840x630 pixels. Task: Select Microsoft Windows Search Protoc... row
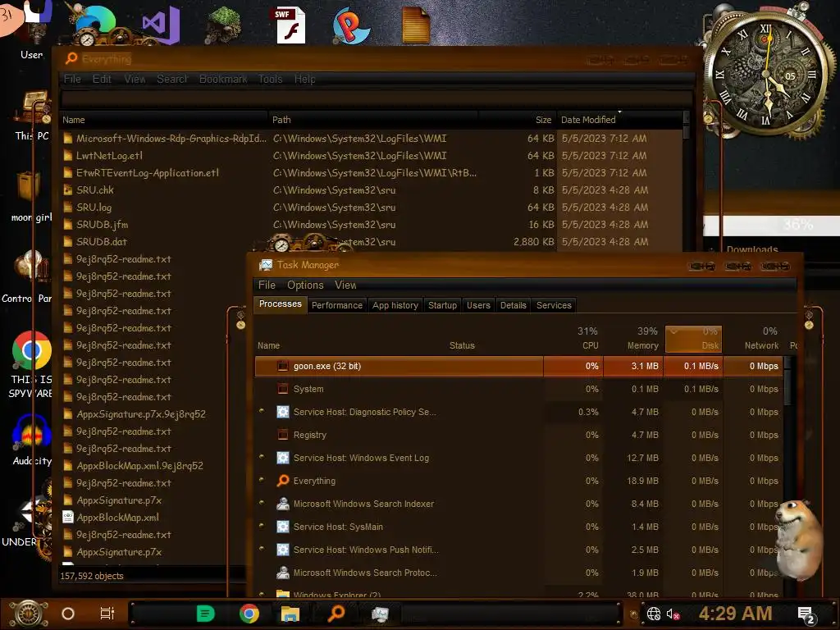[519, 573]
